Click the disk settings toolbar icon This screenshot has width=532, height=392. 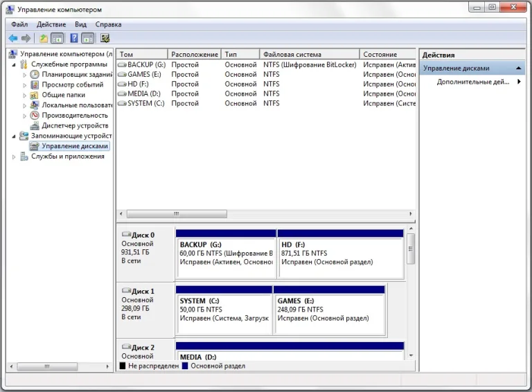(x=105, y=38)
